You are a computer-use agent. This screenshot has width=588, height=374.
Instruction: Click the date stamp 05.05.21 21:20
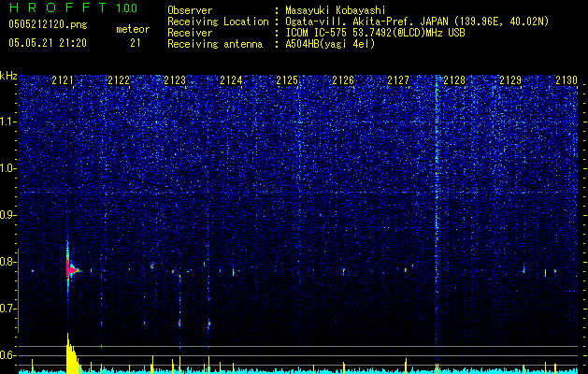pos(48,43)
